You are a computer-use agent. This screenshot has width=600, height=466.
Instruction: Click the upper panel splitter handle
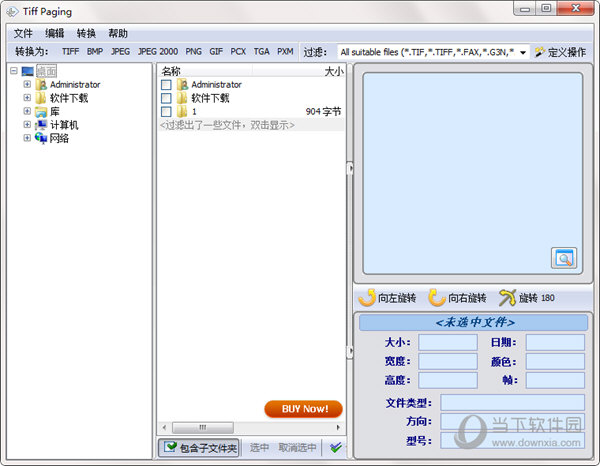(x=350, y=168)
